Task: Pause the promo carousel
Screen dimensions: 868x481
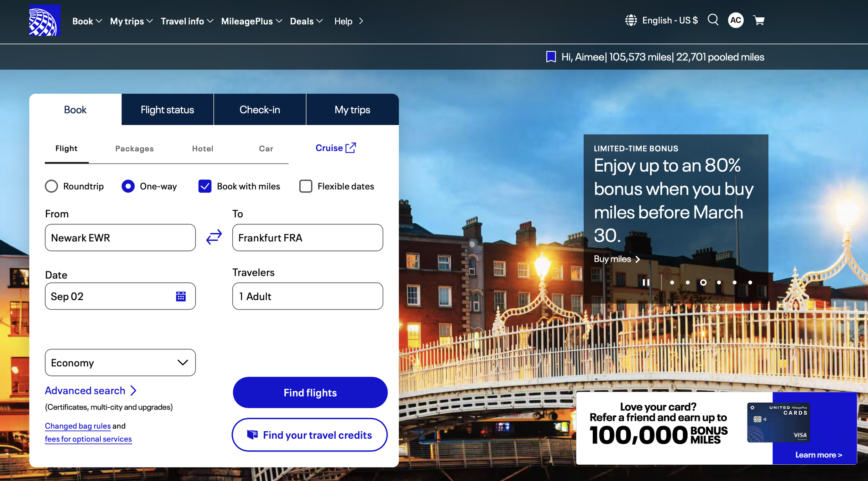Action: [x=646, y=282]
